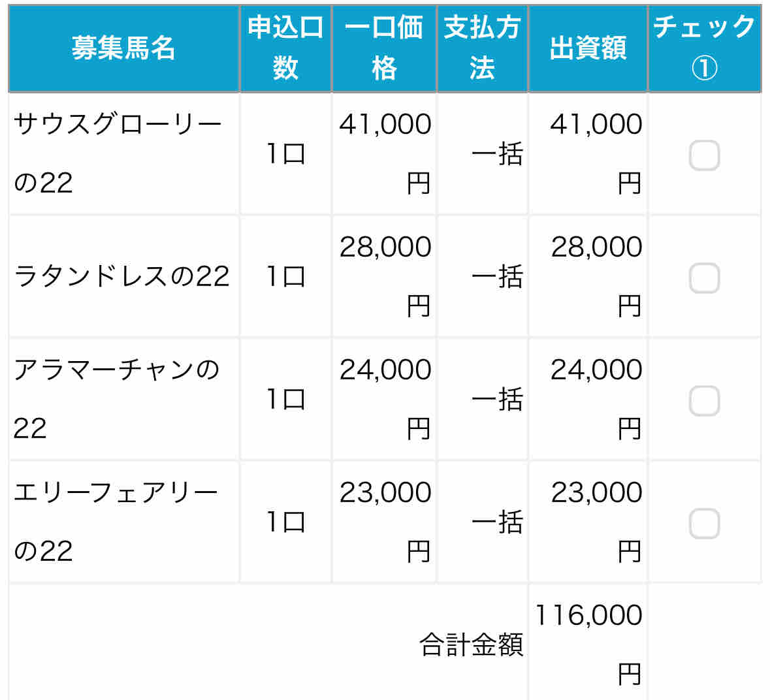Enable the checkbox for アラマーチャンの22
This screenshot has width=770, height=700.
point(704,400)
